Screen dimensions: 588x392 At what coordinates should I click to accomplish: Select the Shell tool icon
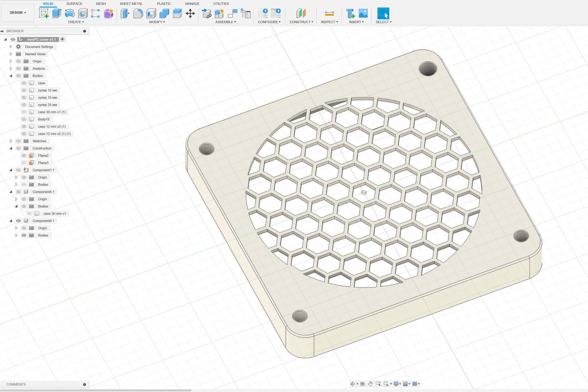point(151,13)
